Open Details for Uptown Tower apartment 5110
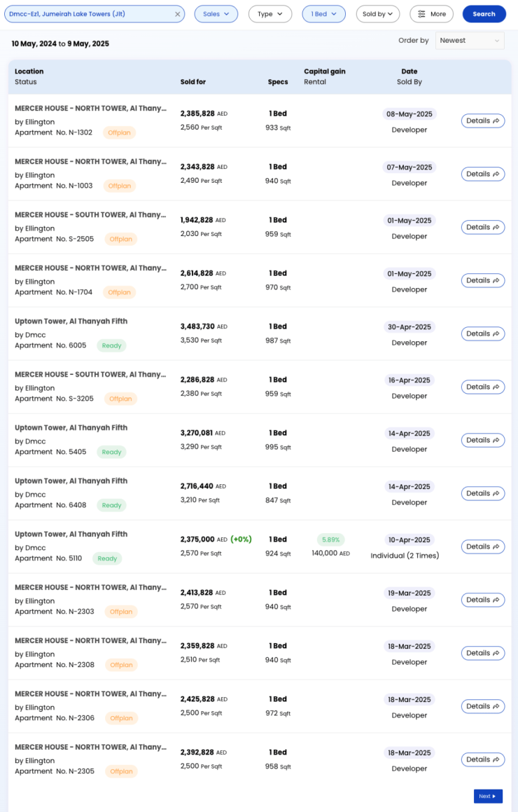Viewport: 518px width, 812px height. (482, 546)
